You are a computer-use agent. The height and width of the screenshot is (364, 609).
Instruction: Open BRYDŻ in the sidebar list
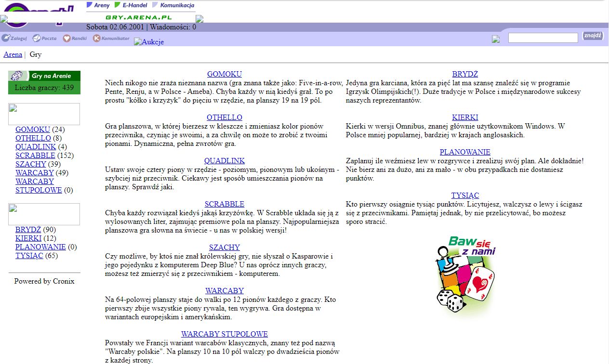(x=28, y=230)
